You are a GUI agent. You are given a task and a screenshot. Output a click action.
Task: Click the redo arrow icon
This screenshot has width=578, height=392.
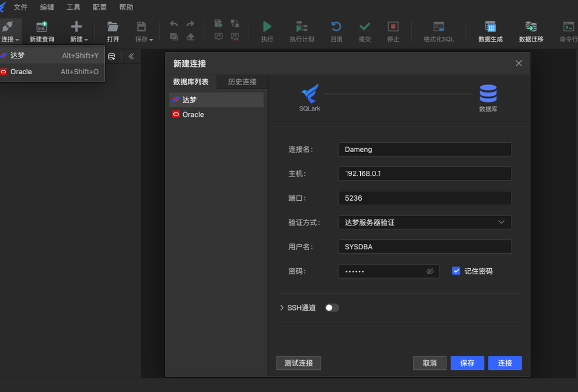point(190,24)
